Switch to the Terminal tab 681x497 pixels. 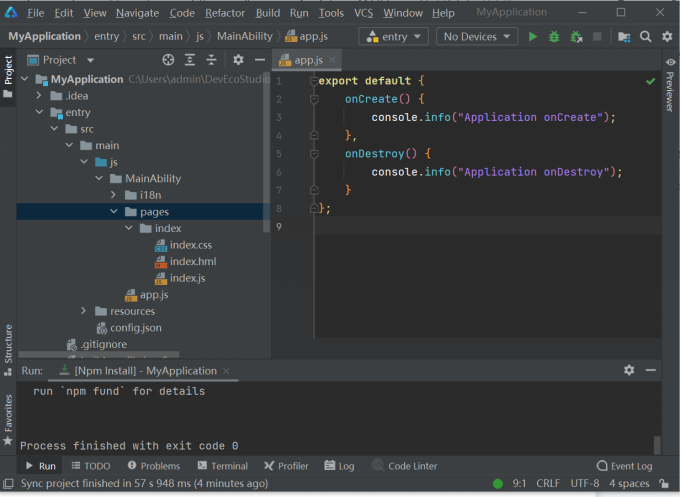click(x=222, y=466)
